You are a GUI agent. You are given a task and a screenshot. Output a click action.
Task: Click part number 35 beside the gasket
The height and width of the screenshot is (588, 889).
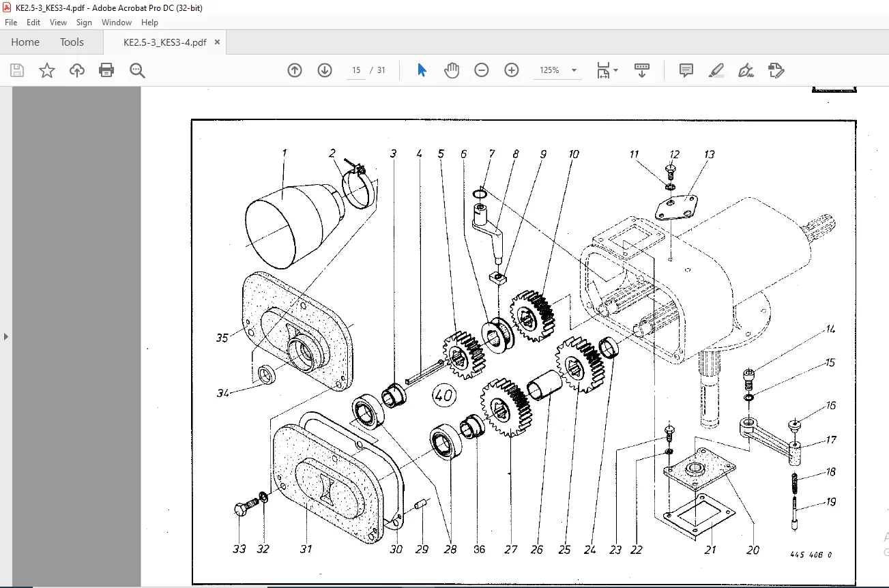pyautogui.click(x=222, y=338)
